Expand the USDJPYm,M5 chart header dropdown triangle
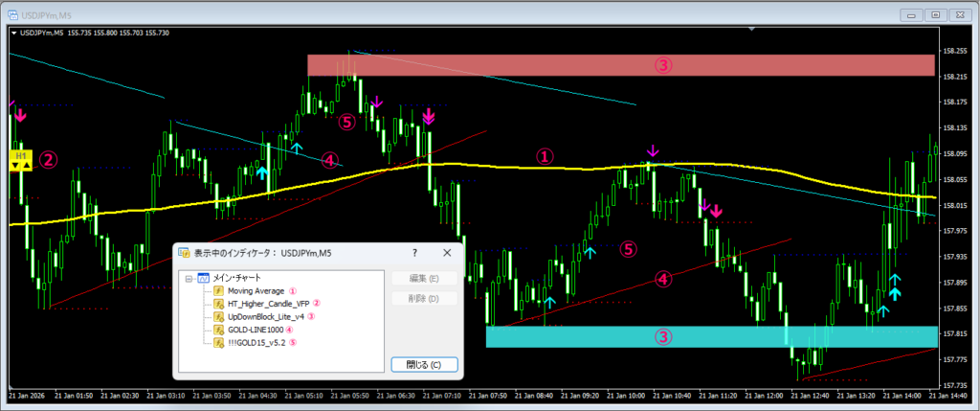The width and height of the screenshot is (980, 411). click(x=13, y=34)
